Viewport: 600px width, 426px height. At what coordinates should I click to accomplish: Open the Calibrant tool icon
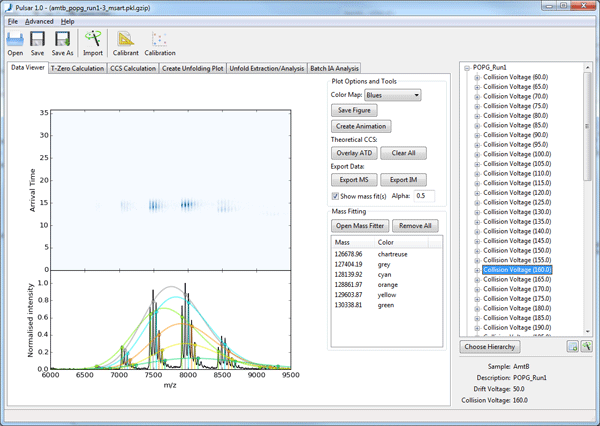point(126,40)
